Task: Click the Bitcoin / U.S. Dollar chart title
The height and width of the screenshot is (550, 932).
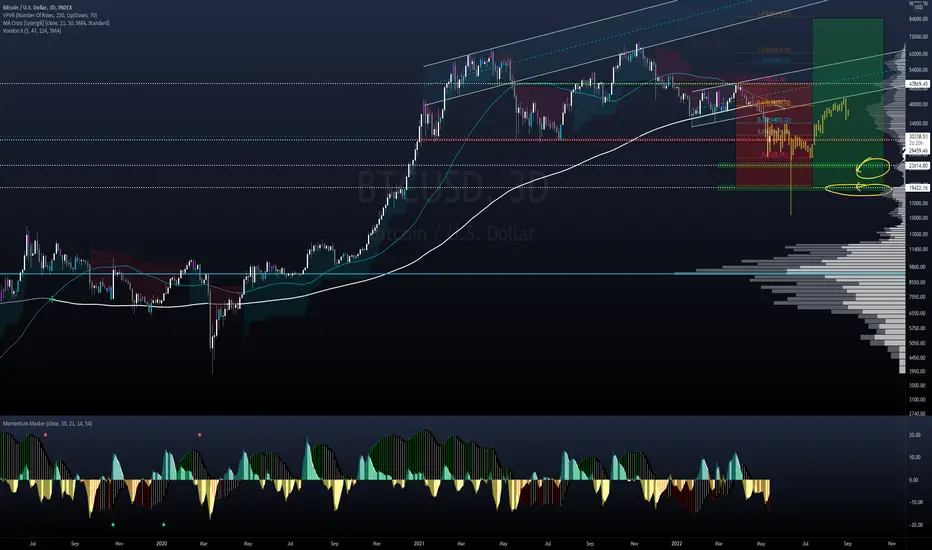Action: coord(37,8)
